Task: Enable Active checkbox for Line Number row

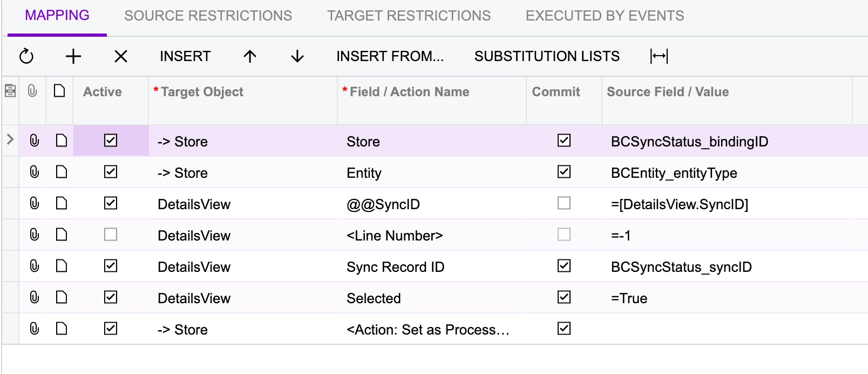Action: pyautogui.click(x=111, y=235)
